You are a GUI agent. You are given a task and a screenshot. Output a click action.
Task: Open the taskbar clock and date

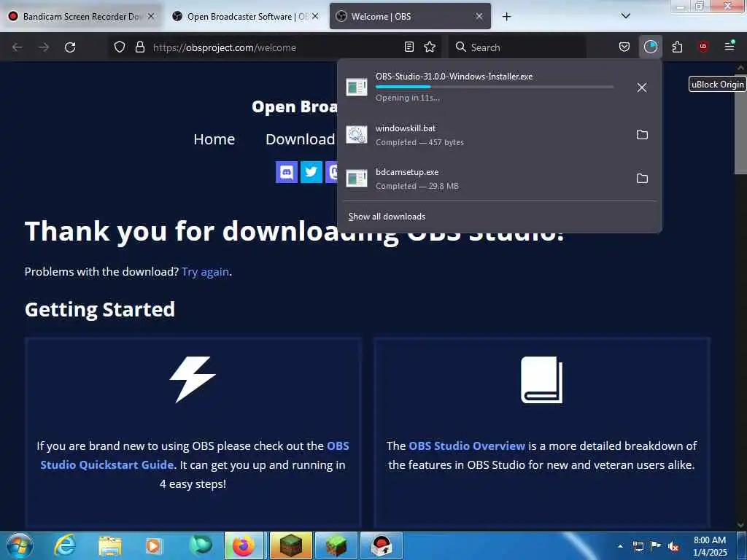[710, 546]
